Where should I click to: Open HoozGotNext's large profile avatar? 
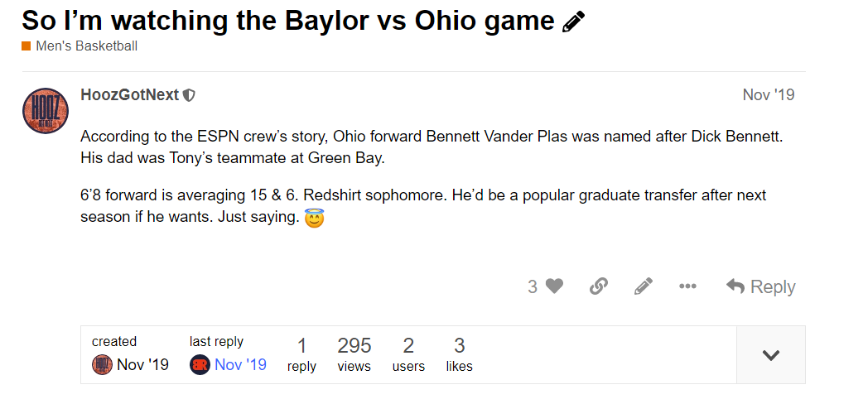[x=46, y=111]
